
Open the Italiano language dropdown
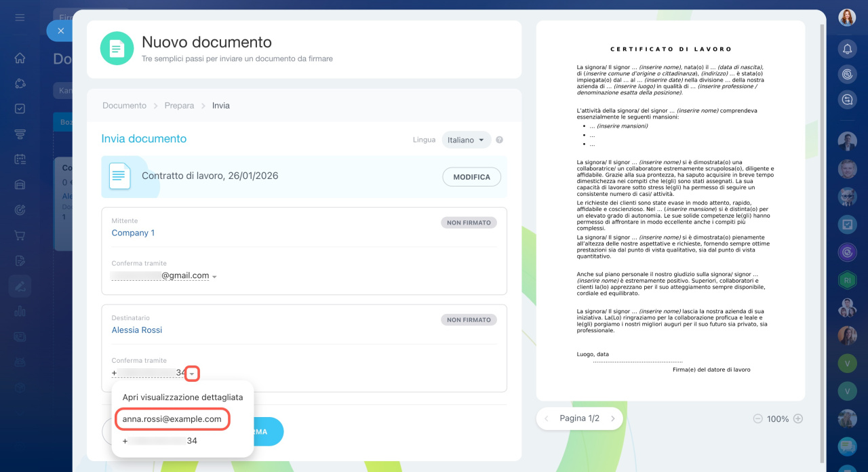coord(466,140)
